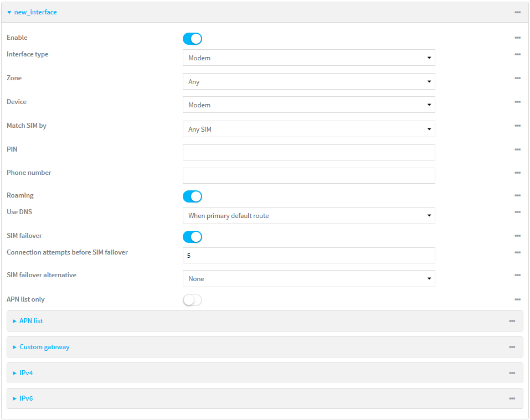
Task: Click the ellipsis icon beside Interface type
Action: point(517,54)
